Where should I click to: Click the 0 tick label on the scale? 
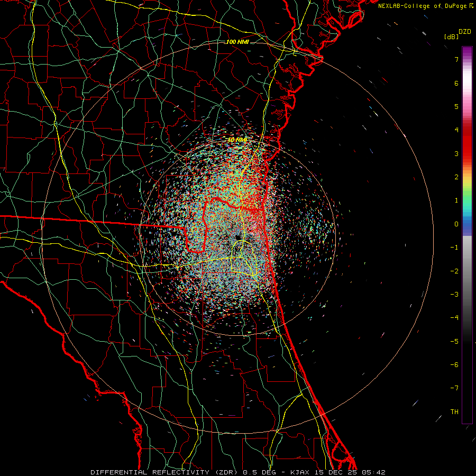point(456,224)
